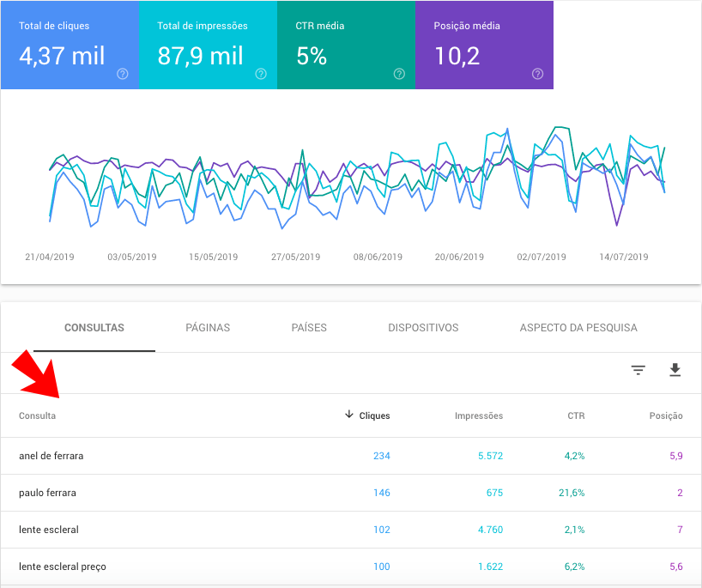Screen dimensions: 702x588
Task: Click the 1.622 impressions value
Action: 490,567
